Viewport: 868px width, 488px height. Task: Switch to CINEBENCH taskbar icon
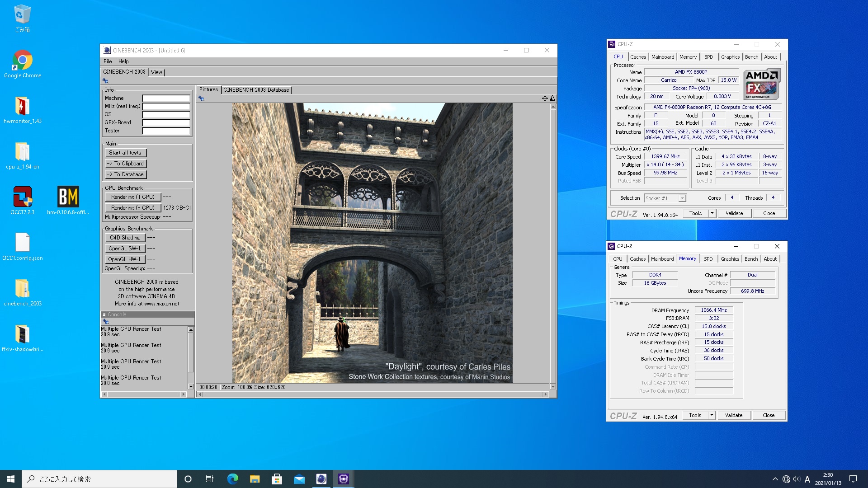pos(321,479)
